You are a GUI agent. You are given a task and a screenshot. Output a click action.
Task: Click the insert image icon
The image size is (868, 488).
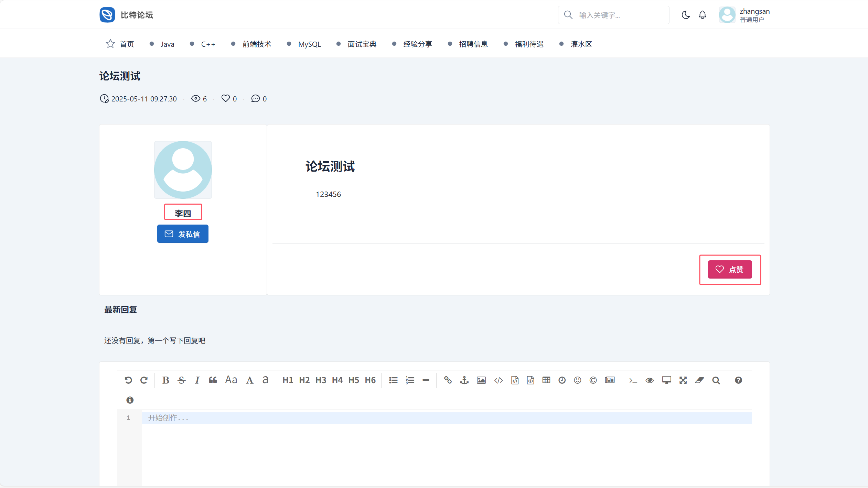[x=481, y=380]
